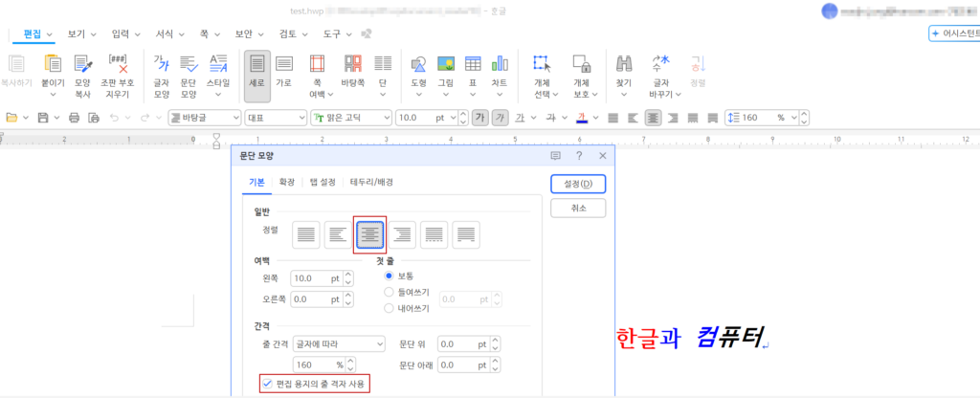The image size is (980, 398).
Task: Choose right alignment in the dialog
Action: point(403,232)
